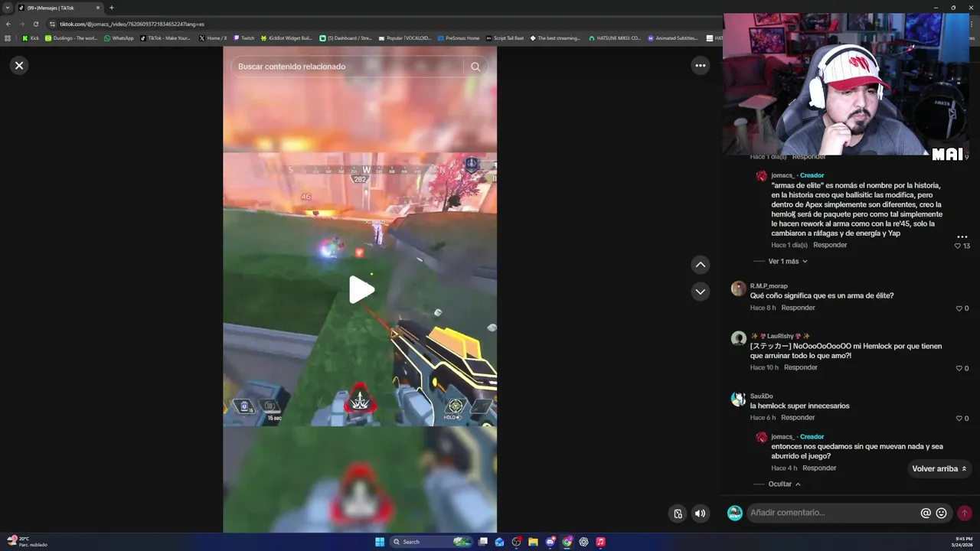Open the PreSonus Home bookmark
This screenshot has width=980, height=551.
pyautogui.click(x=459, y=38)
